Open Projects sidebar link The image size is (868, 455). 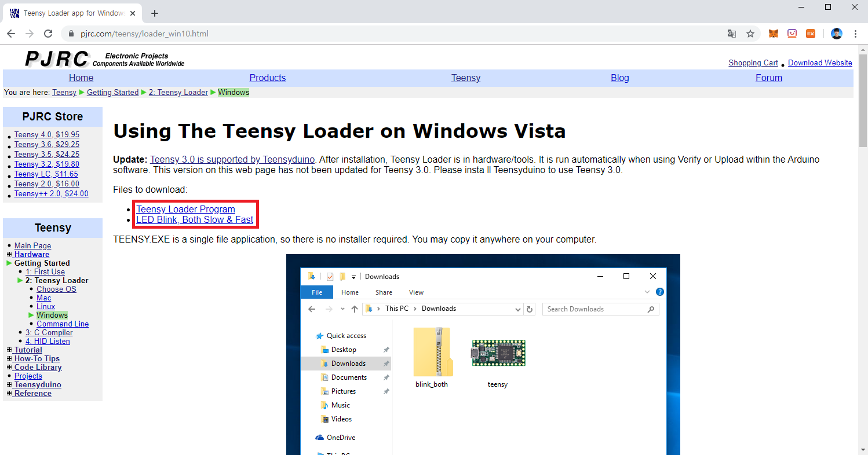click(x=28, y=376)
